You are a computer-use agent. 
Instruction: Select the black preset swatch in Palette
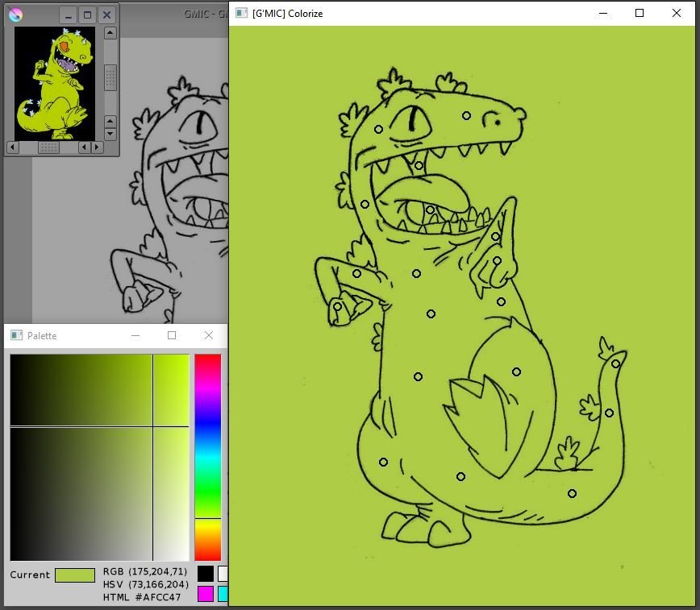(x=206, y=574)
